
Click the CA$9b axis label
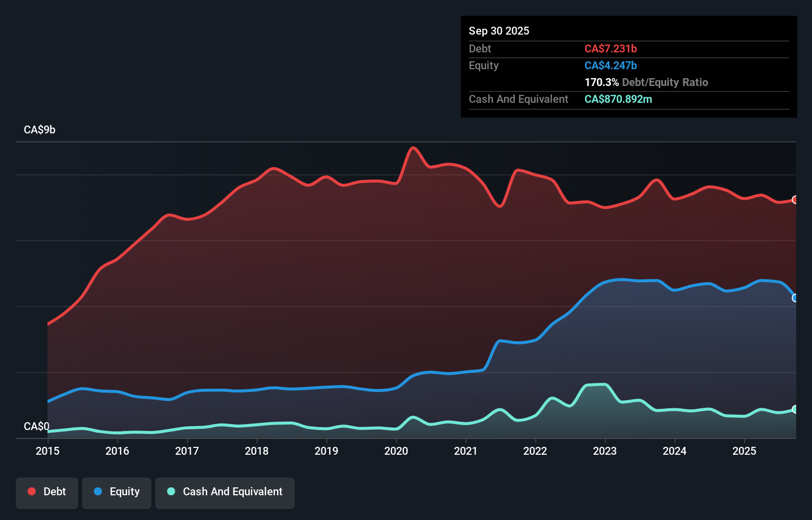[x=40, y=130]
